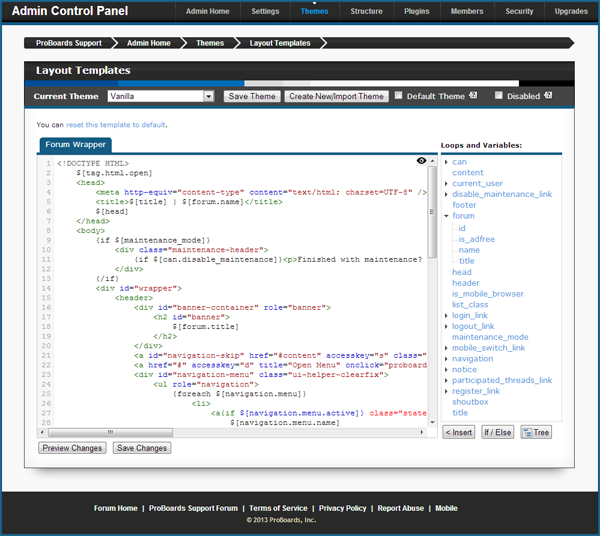Click Layout Templates in breadcrumb
Viewport: 600px width, 536px height.
click(279, 43)
